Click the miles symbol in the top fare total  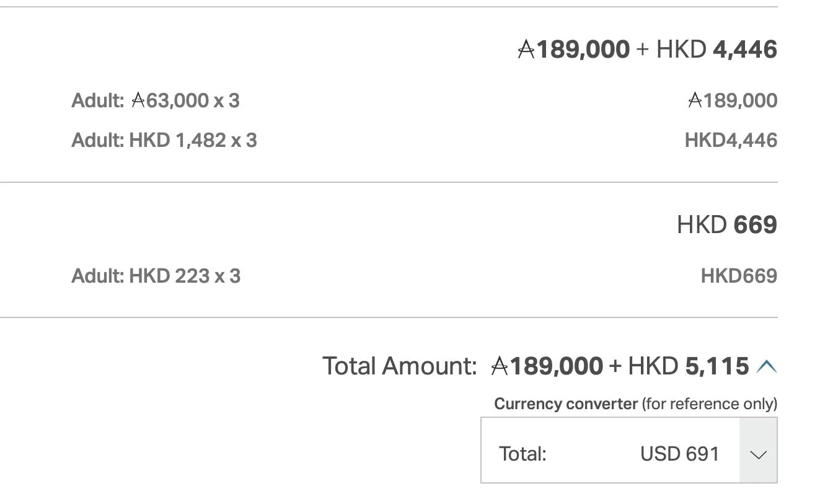[526, 50]
